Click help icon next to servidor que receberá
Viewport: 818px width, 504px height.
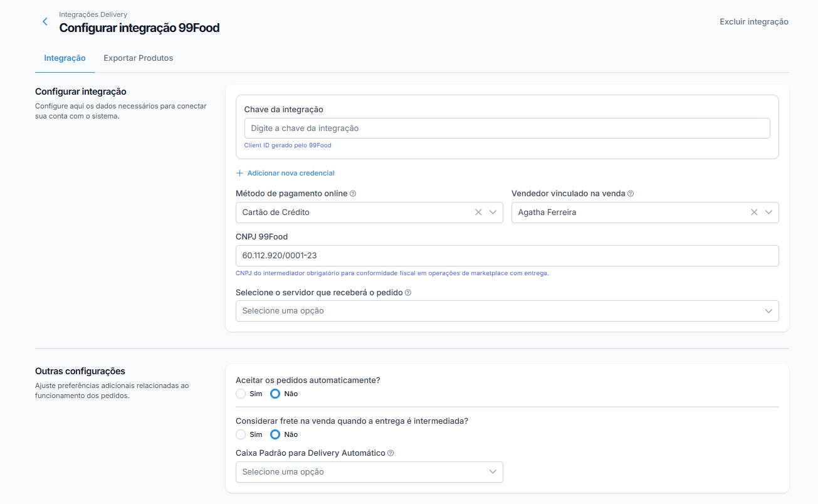tap(408, 293)
